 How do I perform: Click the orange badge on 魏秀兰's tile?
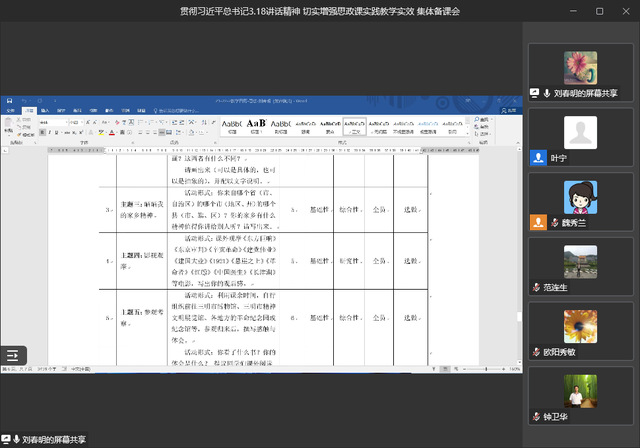[x=536, y=223]
